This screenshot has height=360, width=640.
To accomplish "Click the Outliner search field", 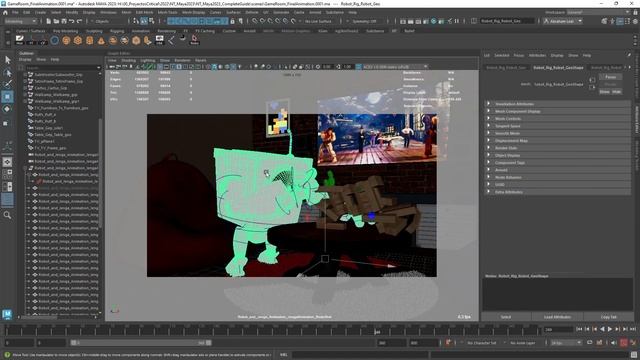I will tap(62, 68).
